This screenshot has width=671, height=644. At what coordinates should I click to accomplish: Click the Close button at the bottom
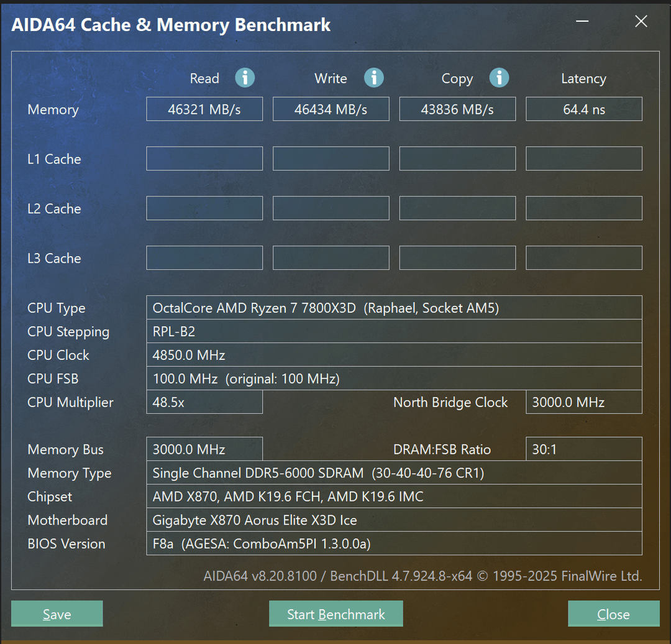(613, 614)
